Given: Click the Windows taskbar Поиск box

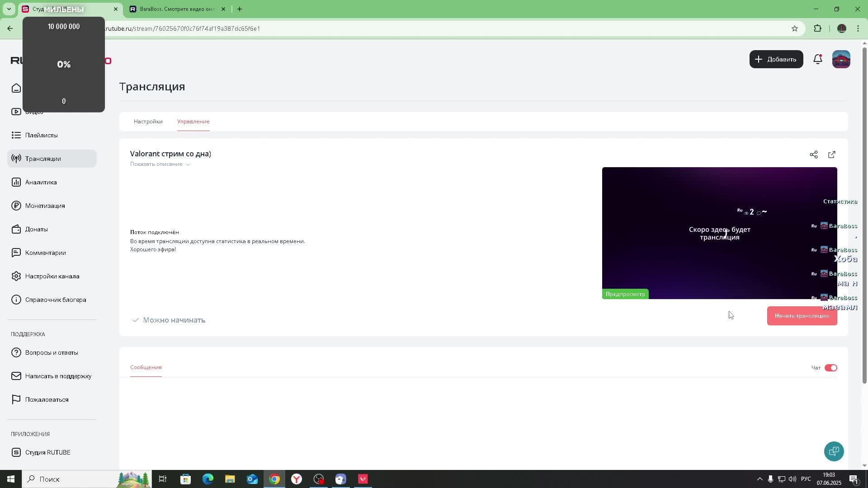Looking at the screenshot, I should point(86,479).
